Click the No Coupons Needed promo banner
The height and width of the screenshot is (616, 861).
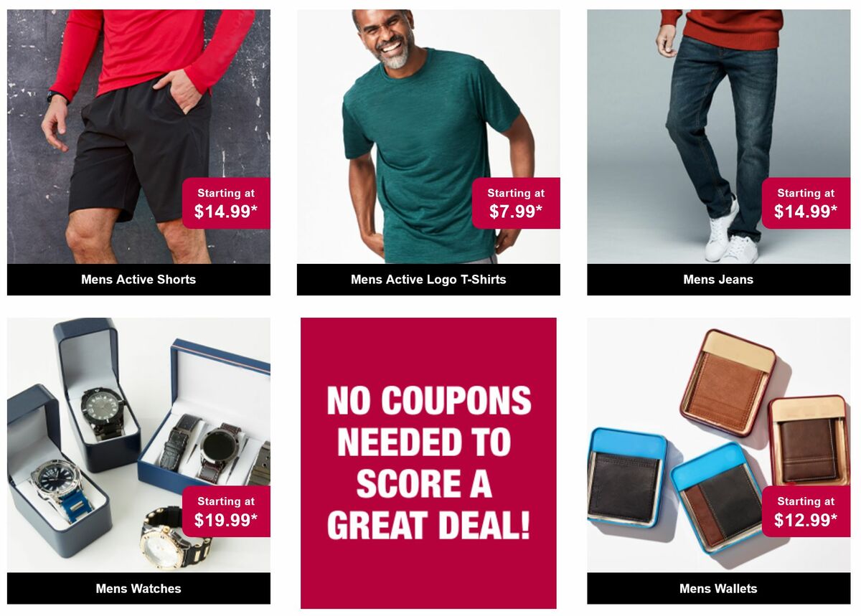tap(428, 463)
